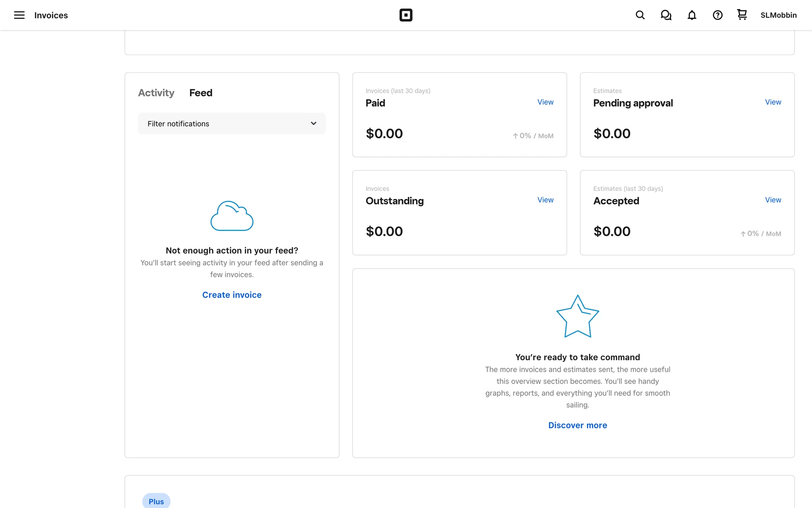Screen dimensions: 812x508
Task: Click the Plus badge
Action: (x=156, y=501)
